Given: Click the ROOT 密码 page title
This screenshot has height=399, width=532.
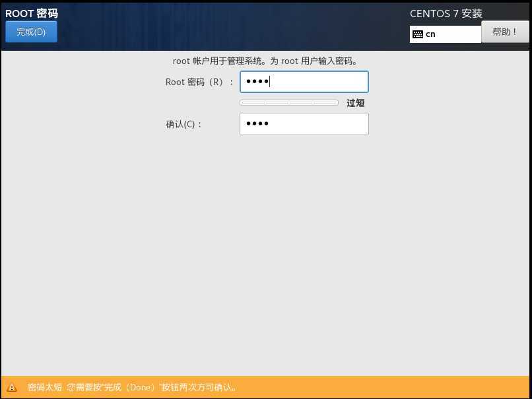Looking at the screenshot, I should coord(32,13).
